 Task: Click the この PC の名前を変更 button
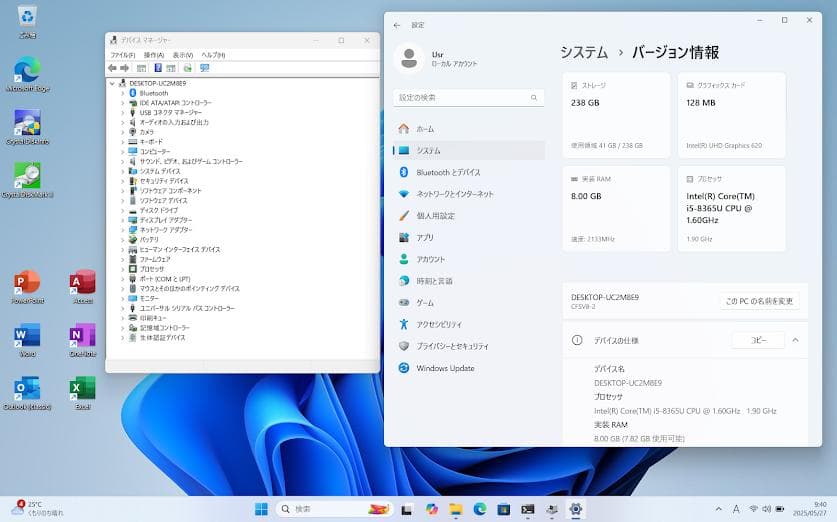[759, 302]
